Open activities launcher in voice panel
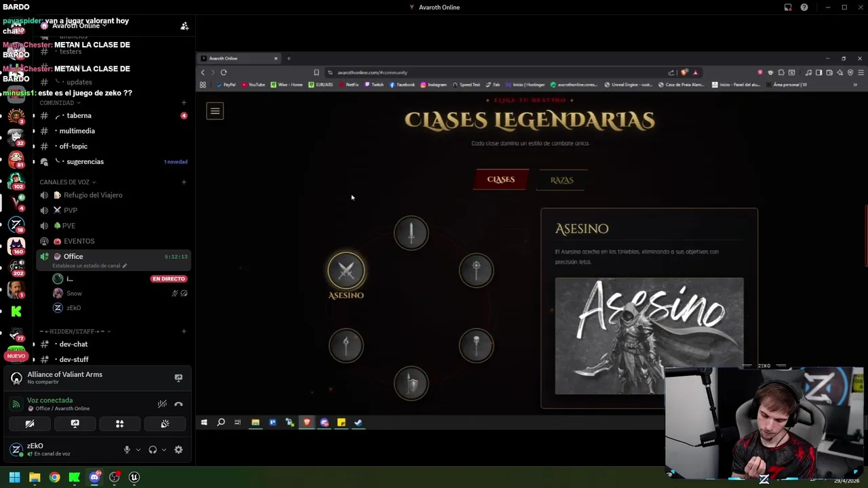868x488 pixels. (x=119, y=424)
